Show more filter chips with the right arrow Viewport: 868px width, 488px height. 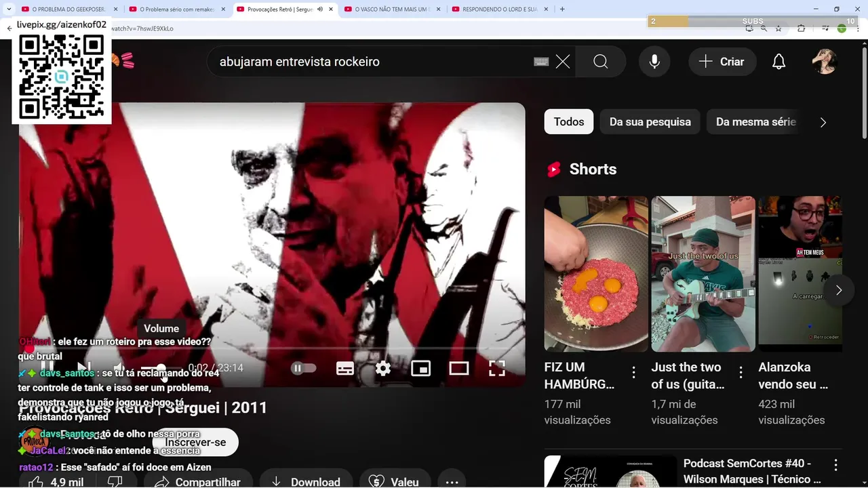click(823, 122)
